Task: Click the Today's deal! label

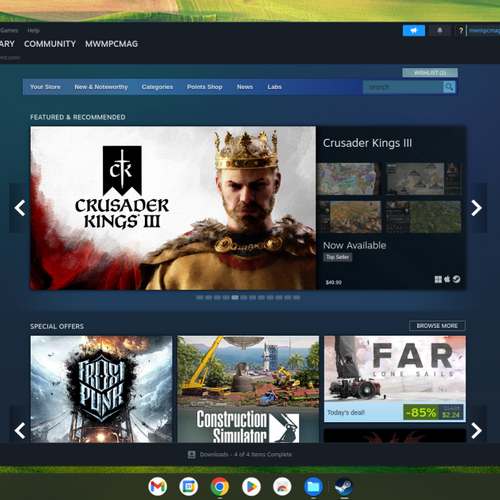Action: (346, 413)
